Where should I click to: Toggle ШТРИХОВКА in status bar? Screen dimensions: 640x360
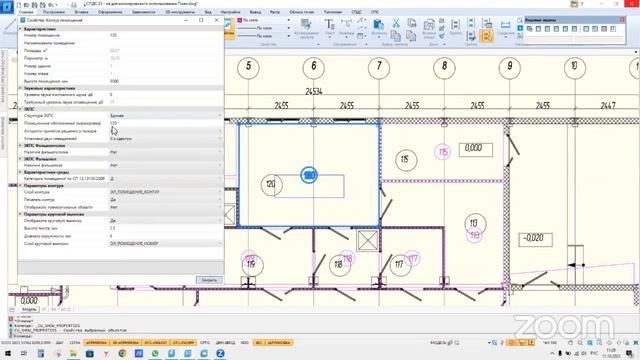(278, 342)
